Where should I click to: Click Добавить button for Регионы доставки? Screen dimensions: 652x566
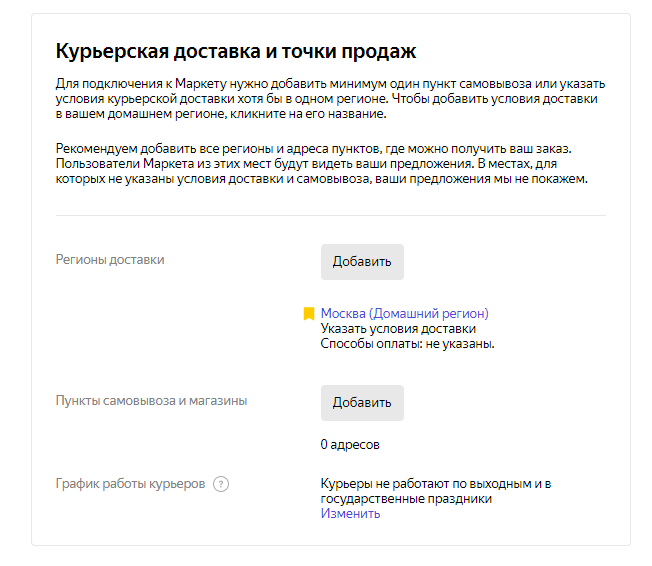pos(362,262)
